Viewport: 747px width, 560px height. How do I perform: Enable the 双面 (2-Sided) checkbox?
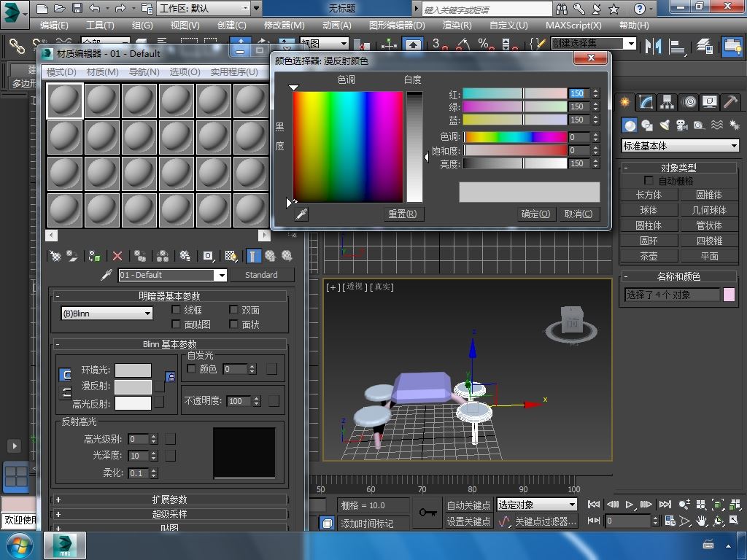pyautogui.click(x=233, y=310)
